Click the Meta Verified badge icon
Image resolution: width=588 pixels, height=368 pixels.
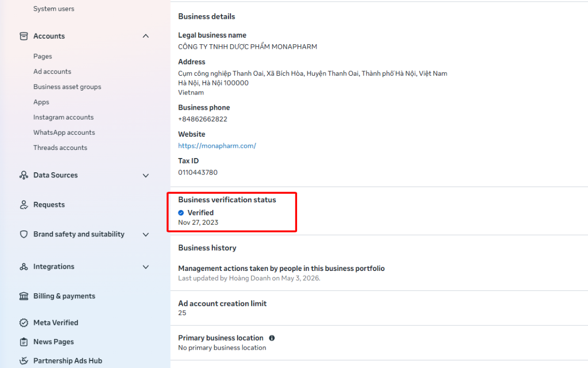tap(24, 323)
